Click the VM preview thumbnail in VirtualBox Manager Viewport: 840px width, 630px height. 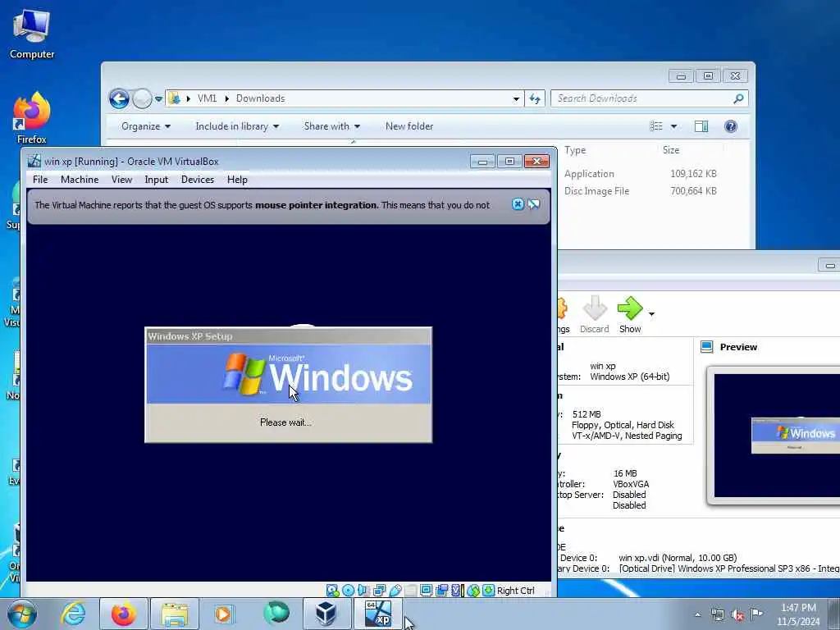coord(777,435)
